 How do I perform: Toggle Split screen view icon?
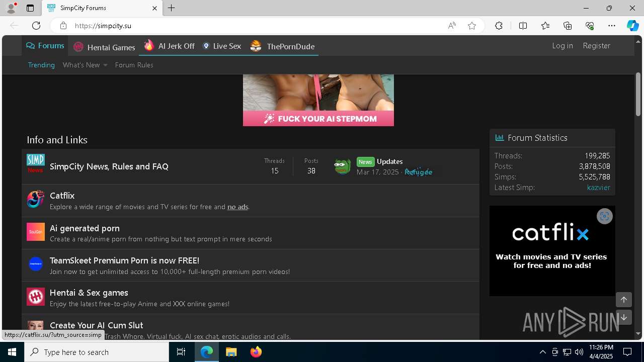523,26
